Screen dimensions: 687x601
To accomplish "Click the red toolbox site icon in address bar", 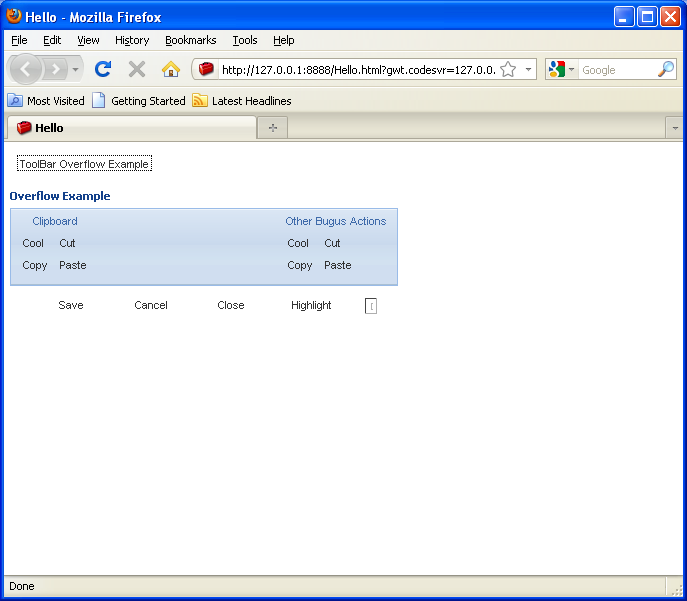I will tap(206, 69).
